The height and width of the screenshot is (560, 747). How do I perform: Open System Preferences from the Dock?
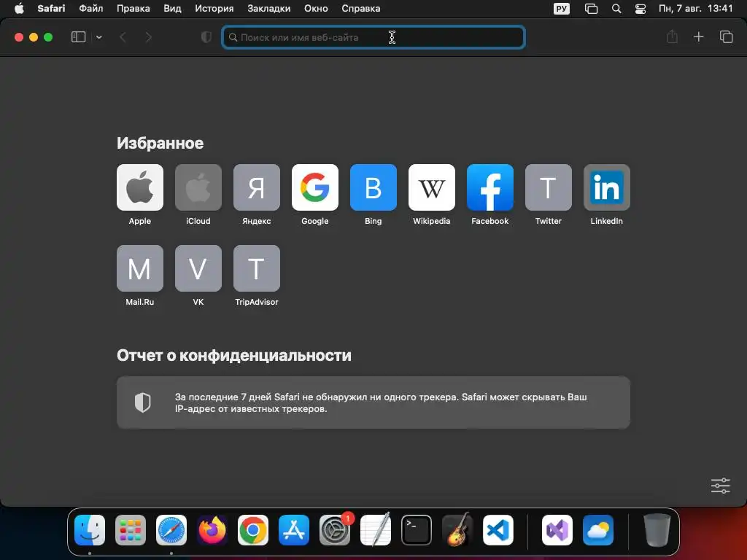click(x=334, y=530)
